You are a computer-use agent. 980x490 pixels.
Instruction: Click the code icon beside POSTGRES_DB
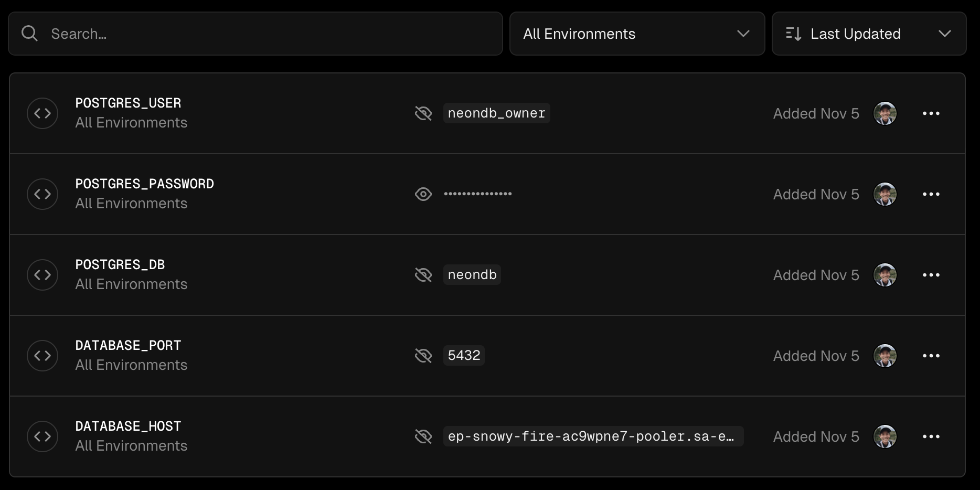click(x=42, y=275)
